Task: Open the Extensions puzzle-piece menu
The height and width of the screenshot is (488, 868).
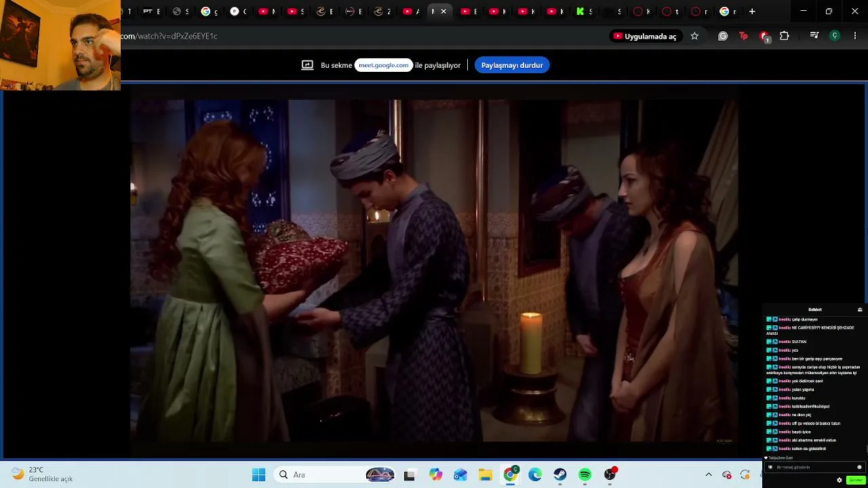Action: (785, 36)
